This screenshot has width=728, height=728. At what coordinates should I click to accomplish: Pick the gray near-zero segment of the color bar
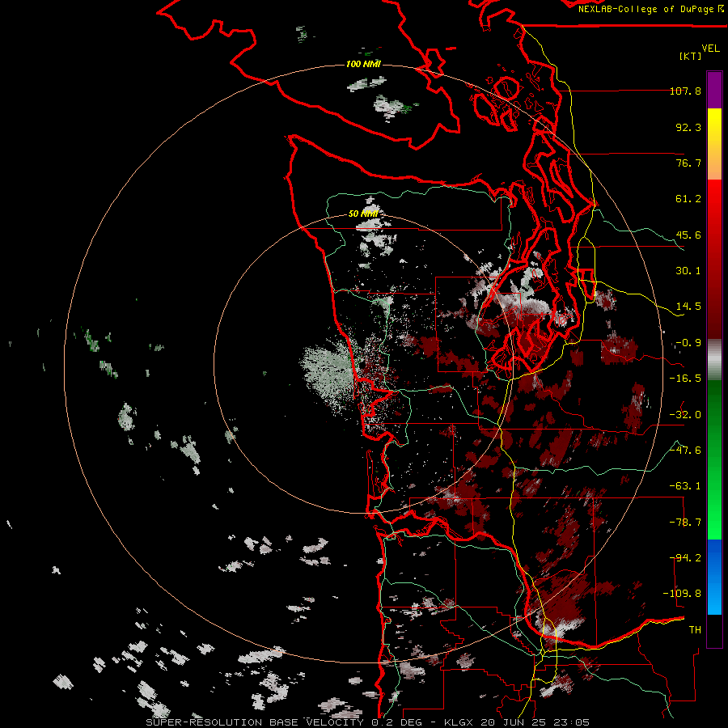714,360
